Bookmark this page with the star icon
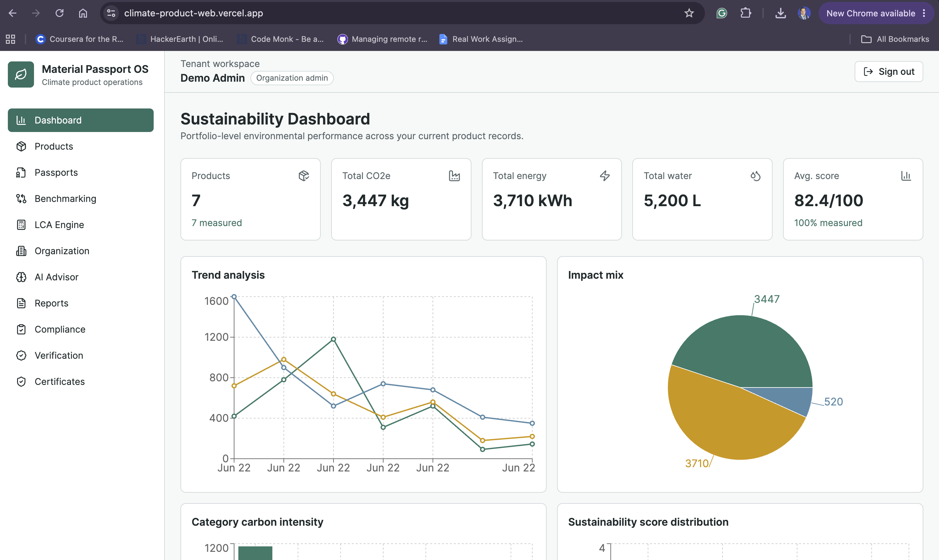Viewport: 939px width, 560px height. (x=689, y=13)
